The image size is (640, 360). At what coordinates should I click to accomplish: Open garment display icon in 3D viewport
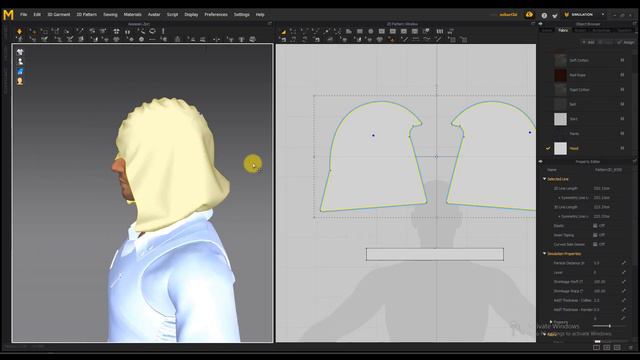(x=20, y=52)
